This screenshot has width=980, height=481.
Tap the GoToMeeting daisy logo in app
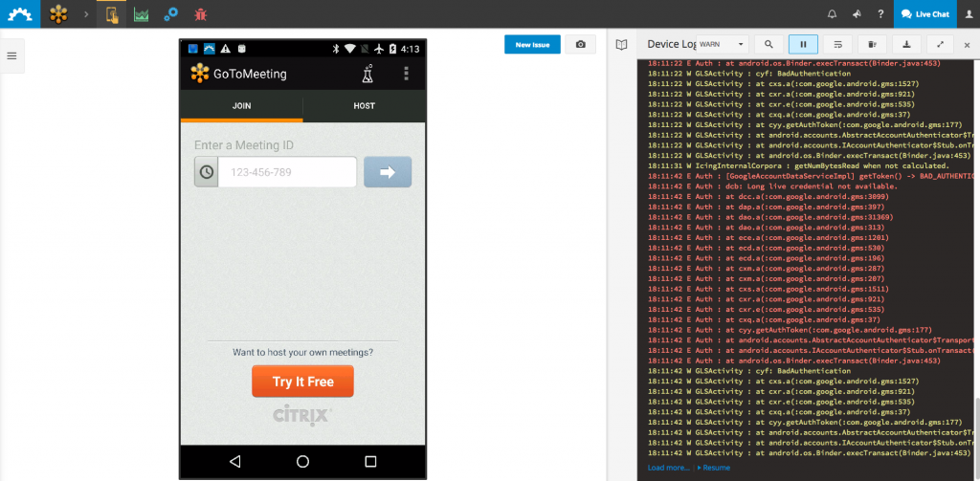[x=200, y=74]
